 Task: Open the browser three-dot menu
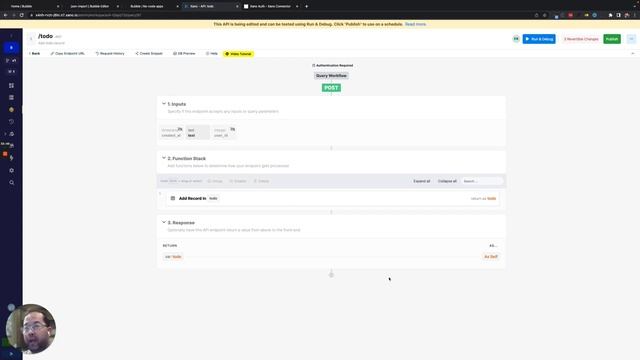(x=635, y=15)
